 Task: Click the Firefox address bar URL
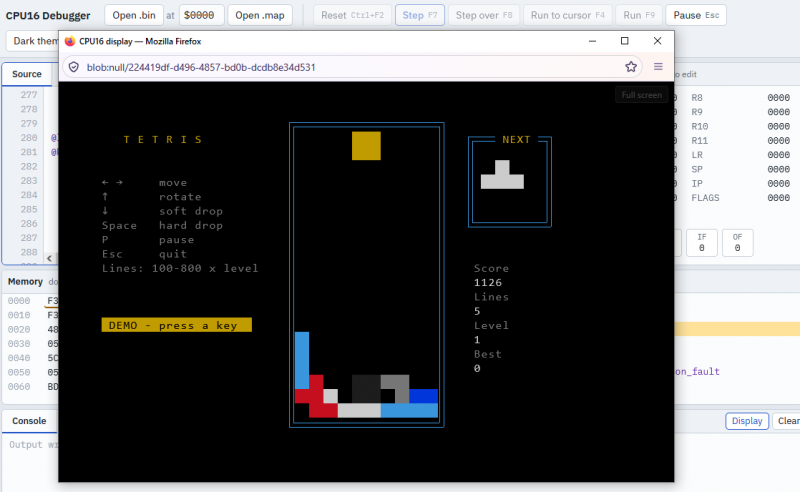pyautogui.click(x=201, y=67)
